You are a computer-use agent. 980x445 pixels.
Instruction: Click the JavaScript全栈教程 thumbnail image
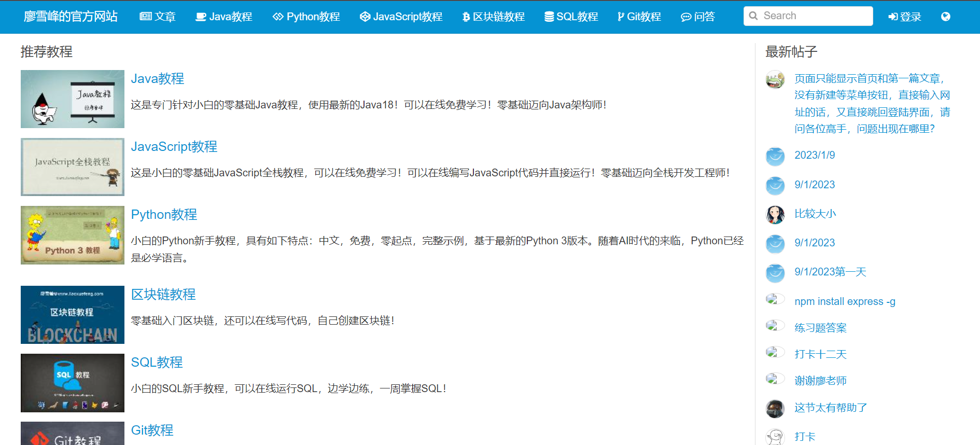[x=73, y=167]
